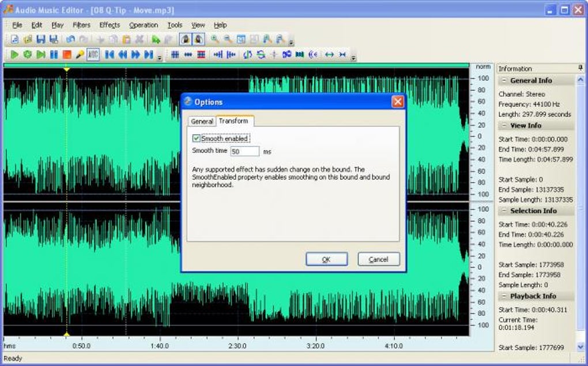Collapse the General Info section
Screen dimensions: 588x366
504,80
